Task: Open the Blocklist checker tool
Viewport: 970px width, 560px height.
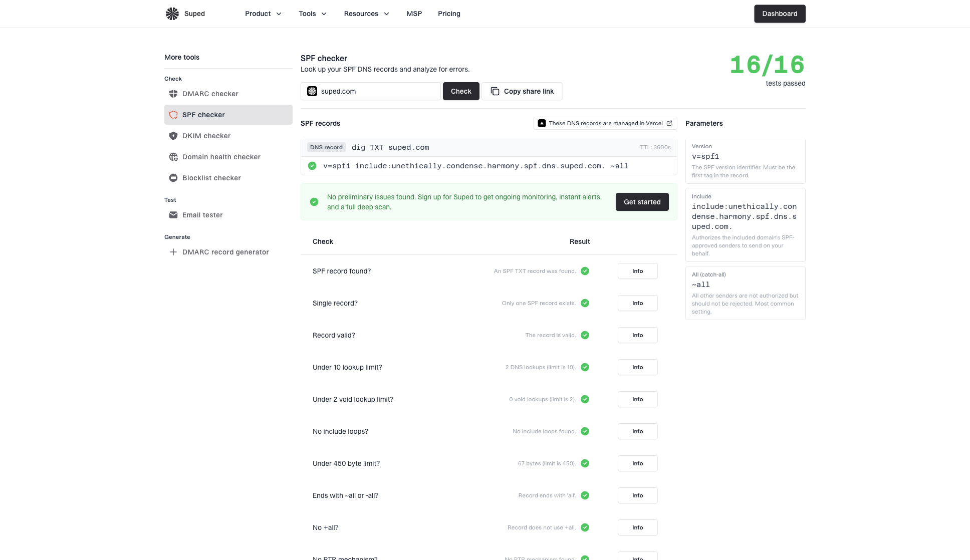Action: point(228,178)
